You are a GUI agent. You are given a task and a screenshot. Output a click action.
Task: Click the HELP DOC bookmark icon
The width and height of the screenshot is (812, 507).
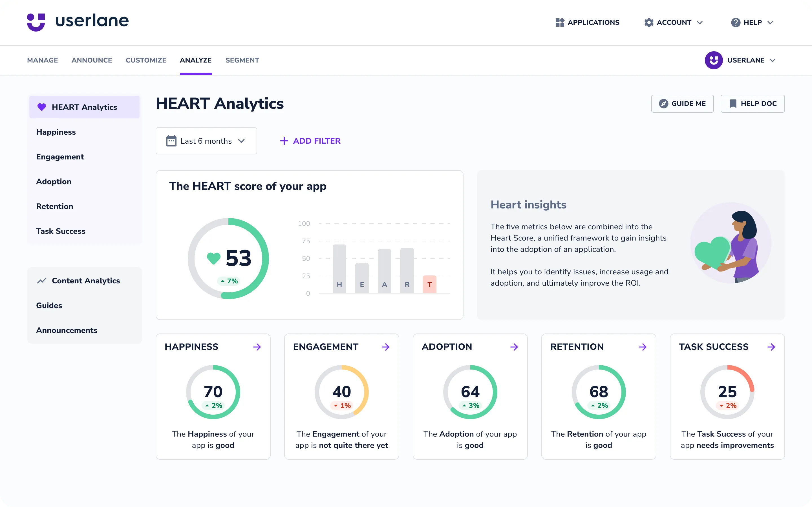point(732,103)
